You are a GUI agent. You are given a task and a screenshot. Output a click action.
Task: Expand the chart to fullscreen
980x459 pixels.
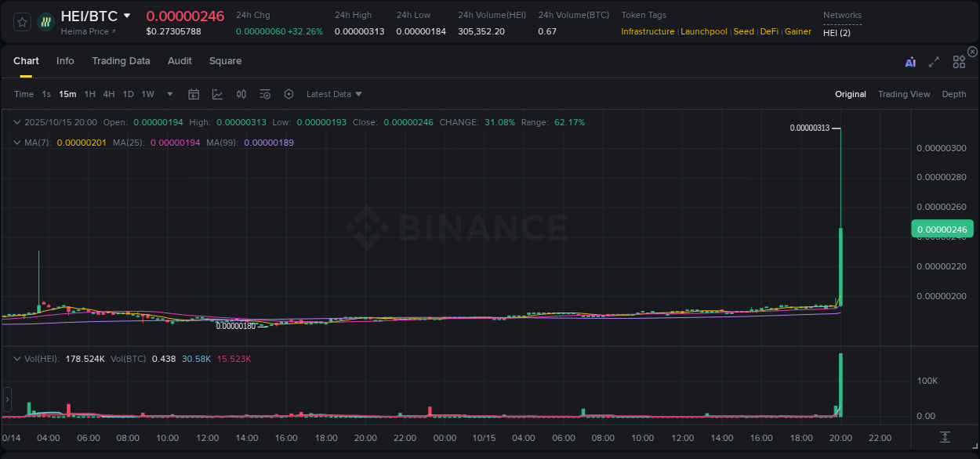[935, 61]
